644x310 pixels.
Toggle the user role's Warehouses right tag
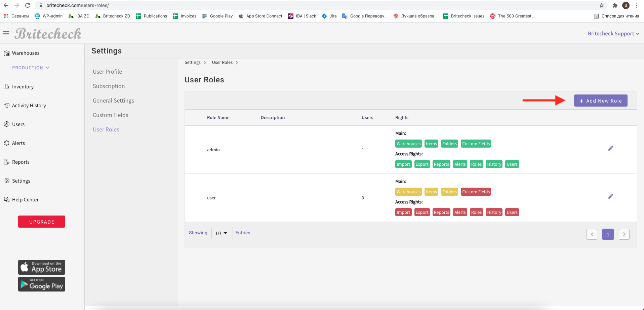tap(408, 192)
